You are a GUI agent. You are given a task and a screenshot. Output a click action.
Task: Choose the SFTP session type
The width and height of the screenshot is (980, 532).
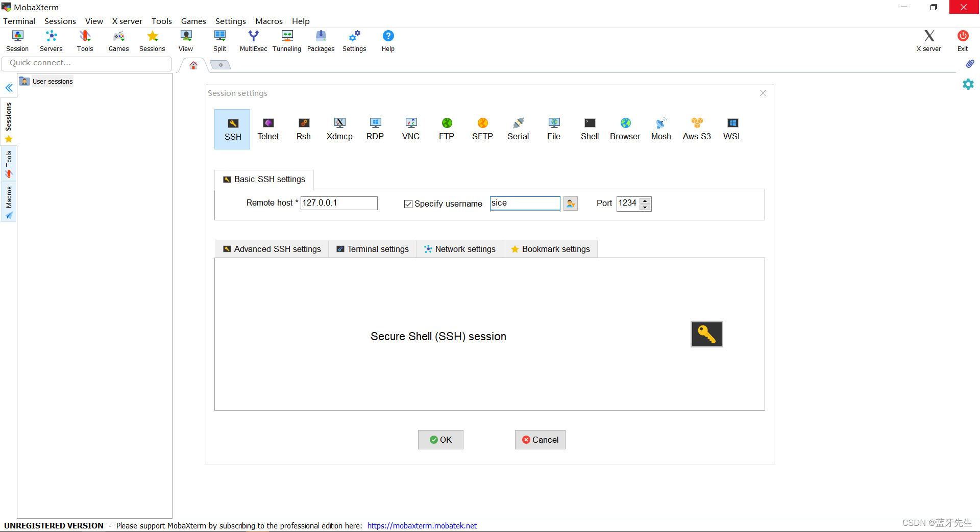[482, 129]
